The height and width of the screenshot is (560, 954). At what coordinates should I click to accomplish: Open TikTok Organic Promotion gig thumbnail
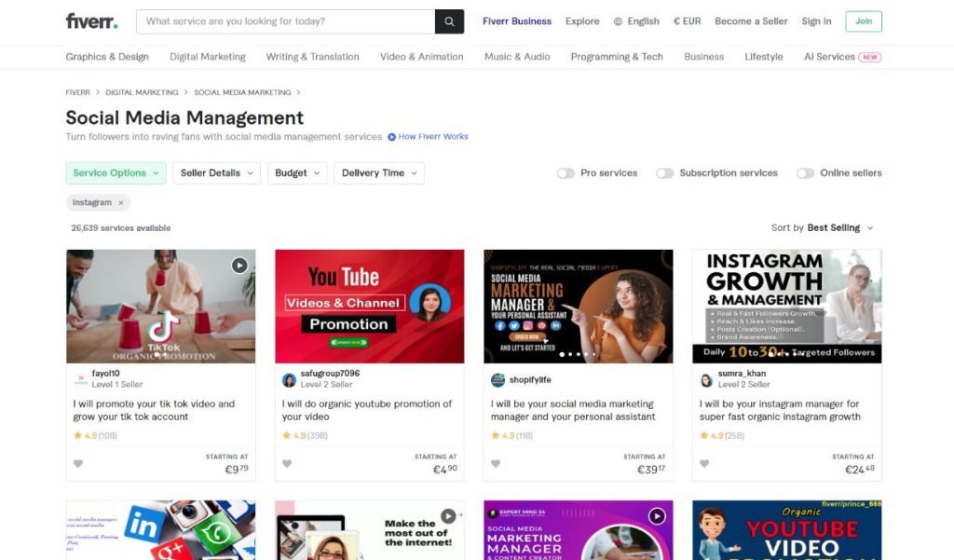(160, 307)
